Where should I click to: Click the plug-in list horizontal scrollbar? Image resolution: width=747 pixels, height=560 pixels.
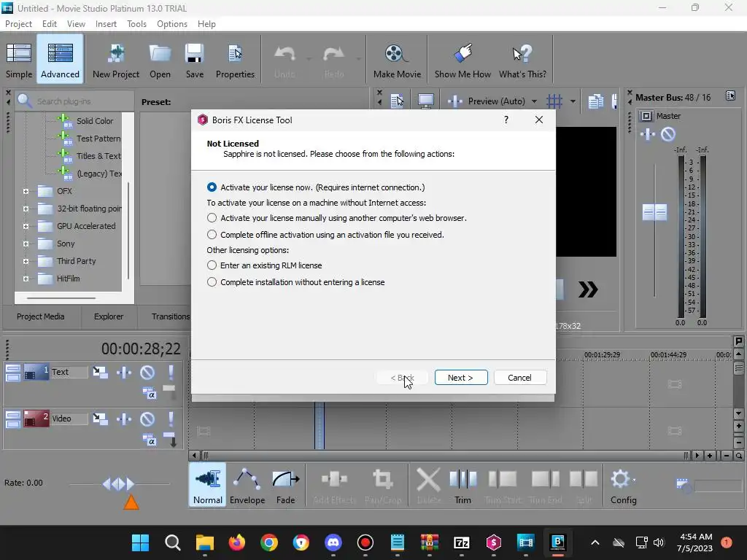pos(61,298)
